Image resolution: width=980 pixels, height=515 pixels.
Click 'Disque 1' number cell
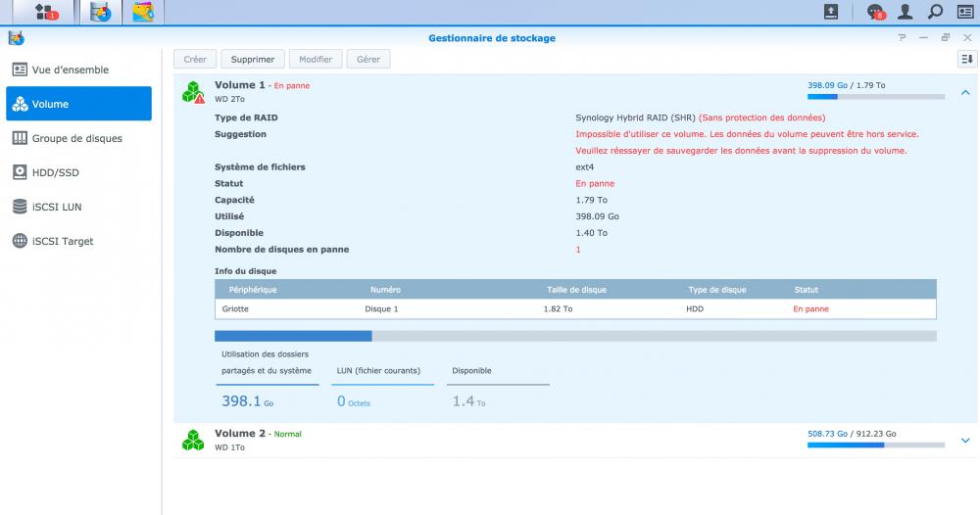tap(381, 309)
